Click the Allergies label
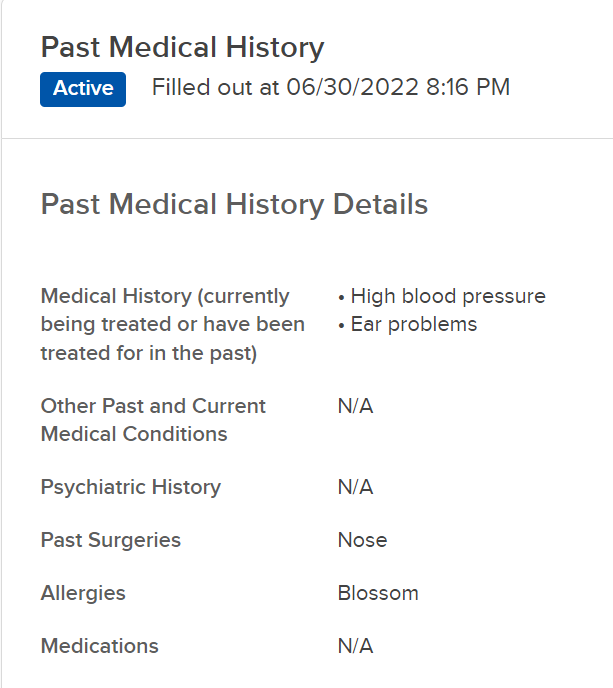The image size is (613, 688). click(x=83, y=593)
